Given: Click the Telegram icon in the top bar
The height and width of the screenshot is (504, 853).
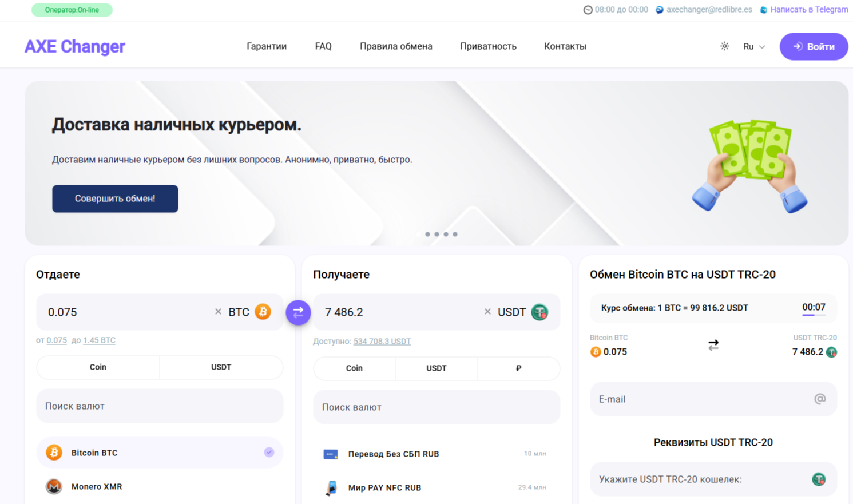Looking at the screenshot, I should [x=764, y=10].
